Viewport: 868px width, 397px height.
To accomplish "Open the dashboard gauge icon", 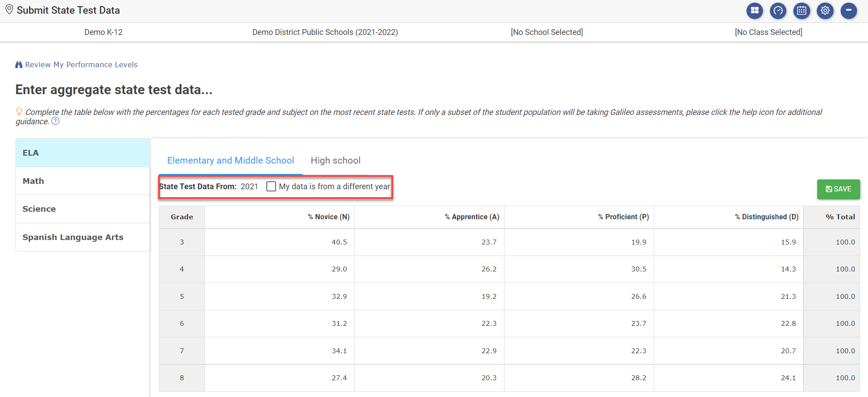I will (778, 11).
